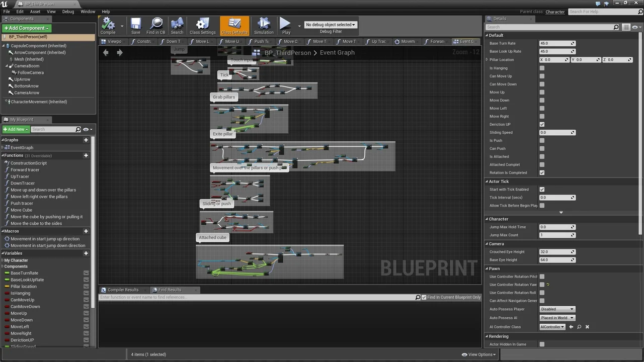Toggle Start with Tick Enabled checkbox
This screenshot has height=362, width=644.
click(x=542, y=190)
